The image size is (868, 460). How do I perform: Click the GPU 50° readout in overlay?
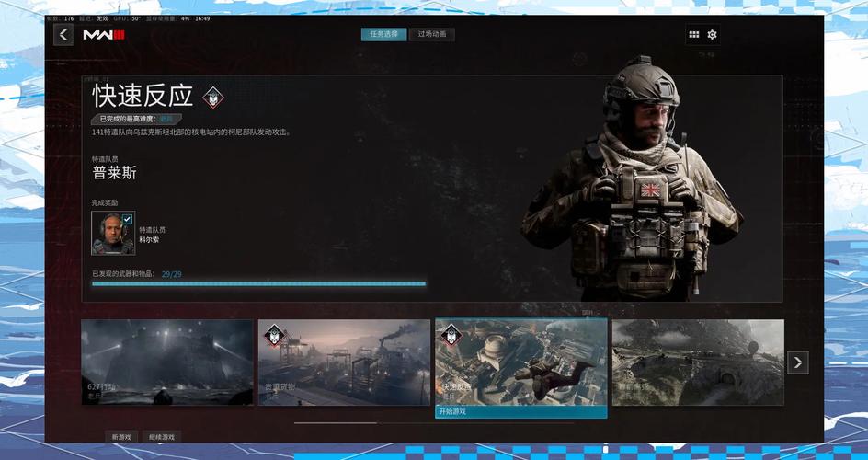pyautogui.click(x=127, y=18)
